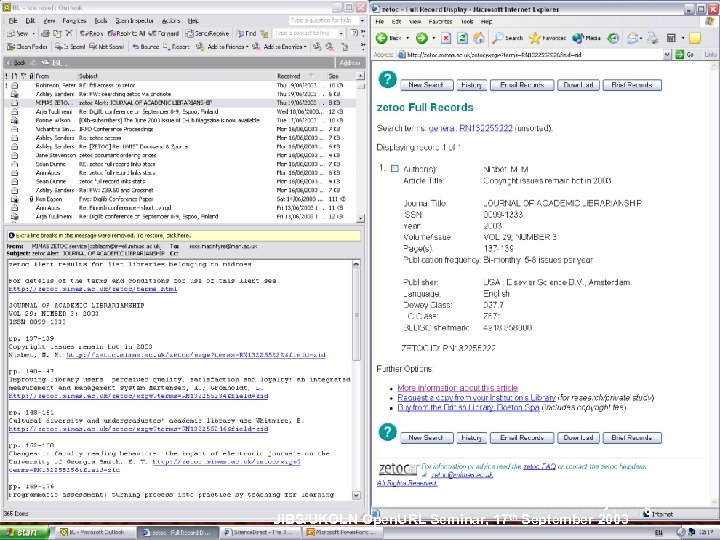The width and height of the screenshot is (720, 540).
Task: Open the View menu in Internet Explorer
Action: click(415, 22)
